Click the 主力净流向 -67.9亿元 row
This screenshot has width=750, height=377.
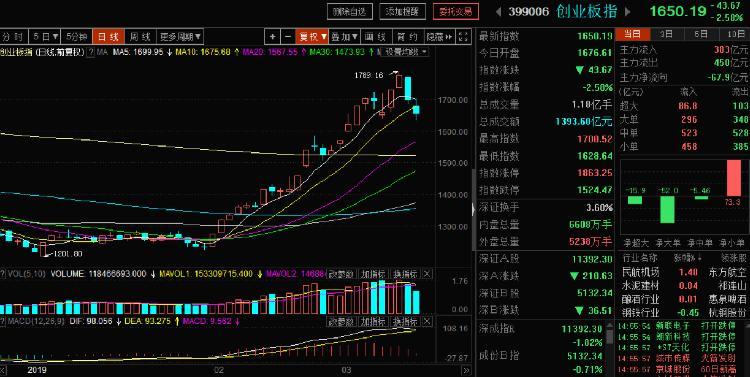pyautogui.click(x=684, y=77)
